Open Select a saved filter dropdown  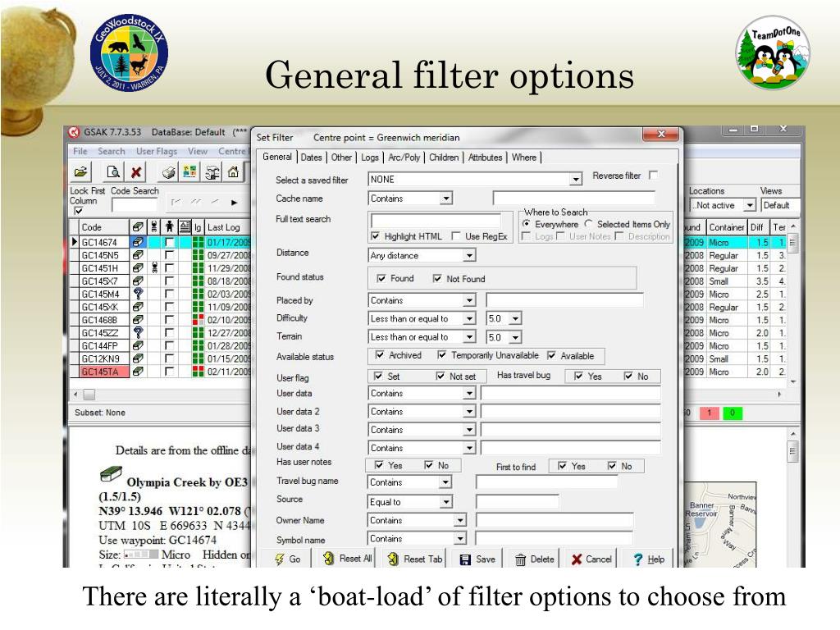coord(576,179)
